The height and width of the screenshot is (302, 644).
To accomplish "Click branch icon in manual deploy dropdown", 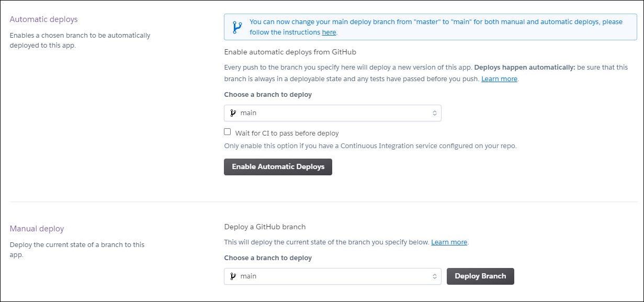I will click(233, 276).
